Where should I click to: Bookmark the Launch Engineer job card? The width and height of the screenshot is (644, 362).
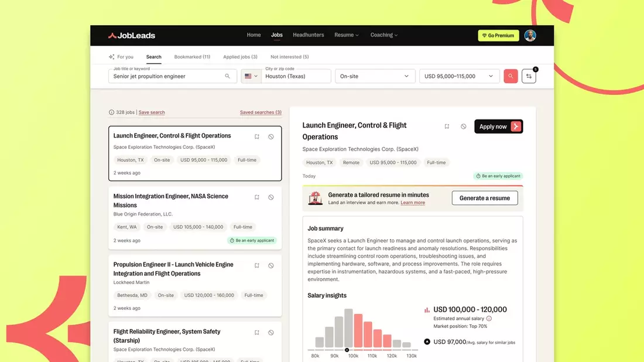click(x=256, y=137)
